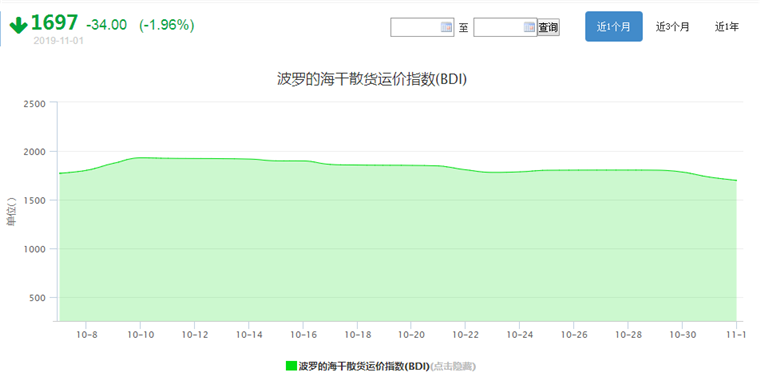This screenshot has width=760, height=376.
Task: Switch to the 近3个月 time range
Action: click(672, 27)
